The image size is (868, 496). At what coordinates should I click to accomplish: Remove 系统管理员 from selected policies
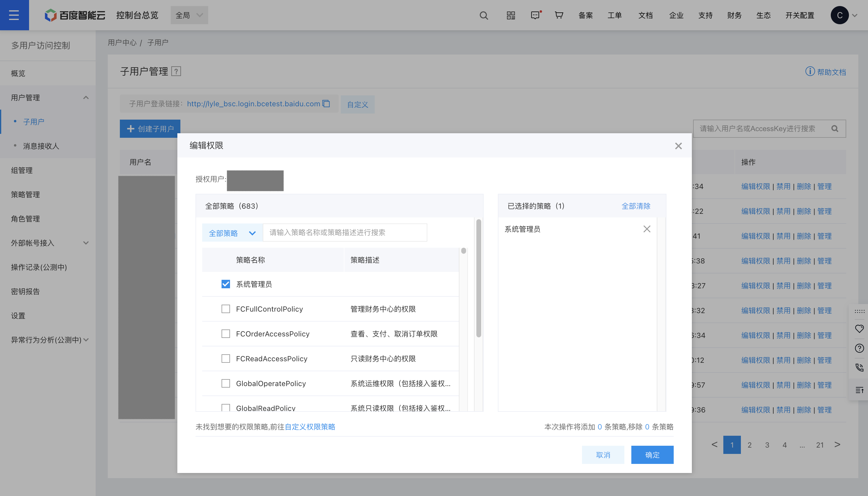pos(647,229)
